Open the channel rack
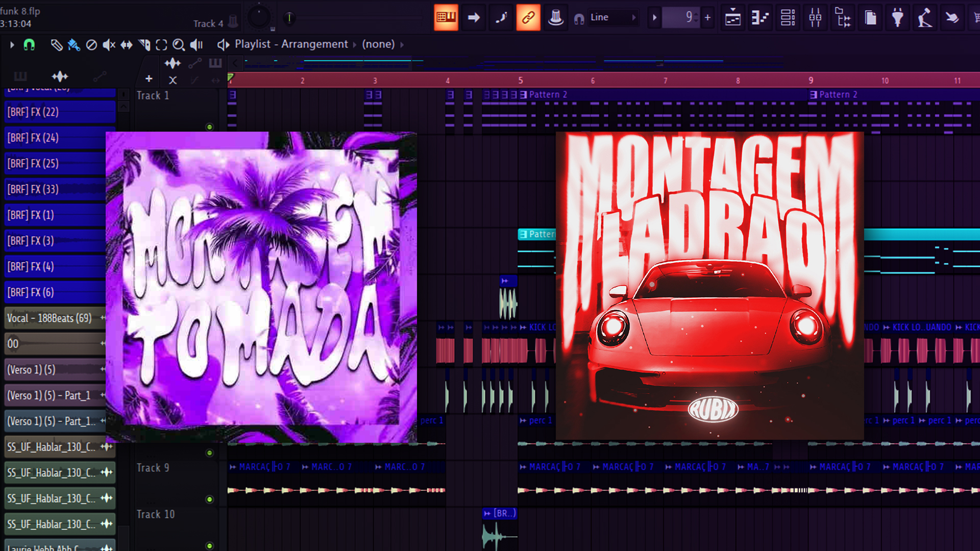The image size is (980, 551). pyautogui.click(x=788, y=18)
